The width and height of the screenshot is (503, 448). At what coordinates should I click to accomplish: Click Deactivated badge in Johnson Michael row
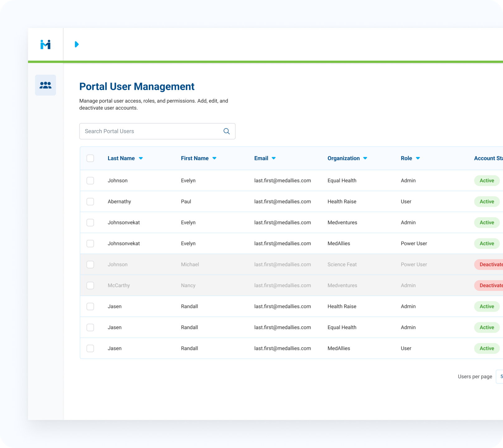pos(489,264)
